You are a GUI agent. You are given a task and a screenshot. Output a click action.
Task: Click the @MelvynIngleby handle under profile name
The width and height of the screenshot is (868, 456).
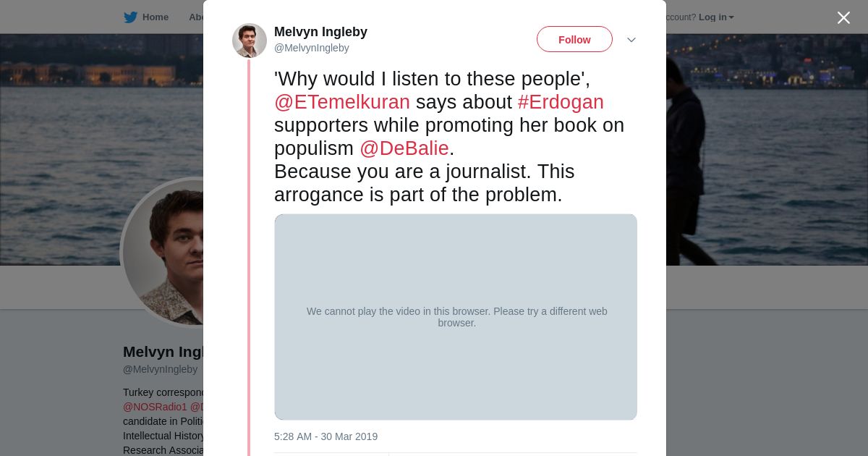pos(160,369)
